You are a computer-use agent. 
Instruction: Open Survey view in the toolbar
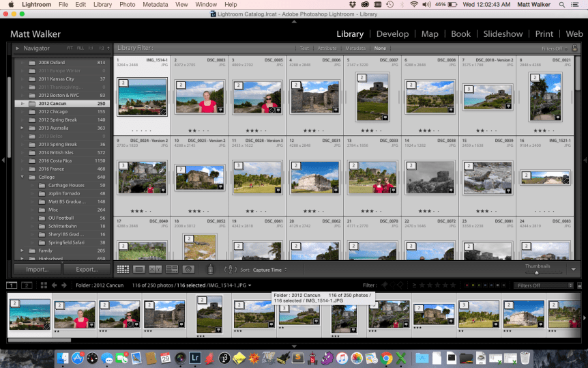pos(172,269)
